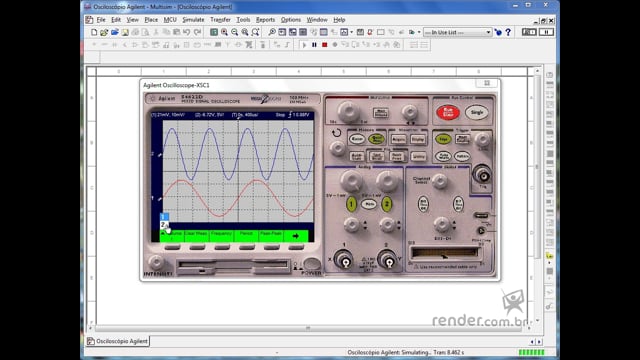Image resolution: width=640 pixels, height=360 pixels.
Task: Open the Transfer menu
Action: pyautogui.click(x=220, y=20)
